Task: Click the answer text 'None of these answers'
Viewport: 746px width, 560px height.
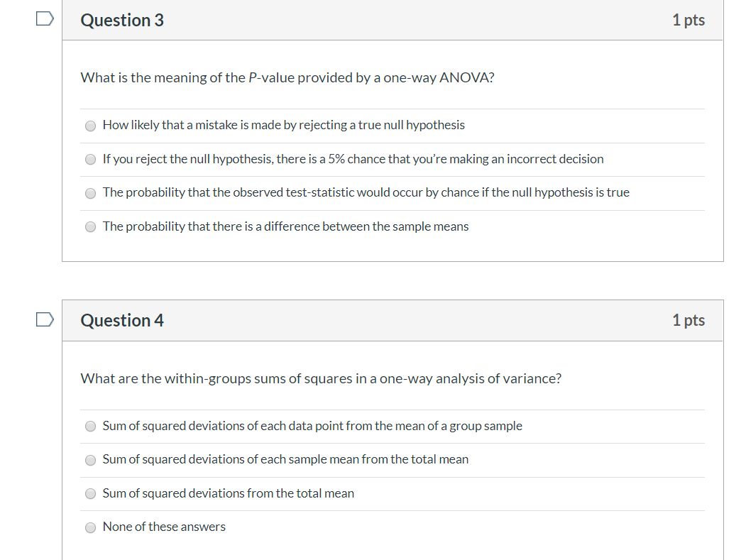Action: (164, 527)
